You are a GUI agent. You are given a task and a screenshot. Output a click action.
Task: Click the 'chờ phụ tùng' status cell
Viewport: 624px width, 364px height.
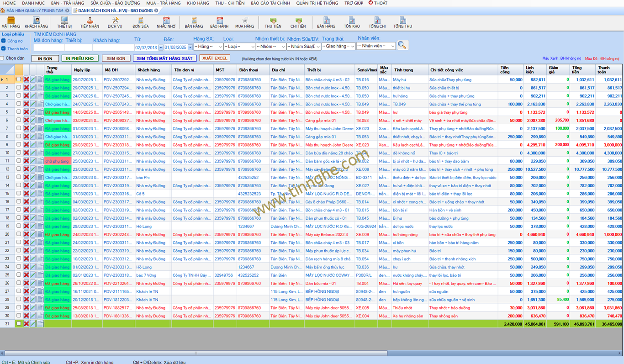pyautogui.click(x=58, y=161)
